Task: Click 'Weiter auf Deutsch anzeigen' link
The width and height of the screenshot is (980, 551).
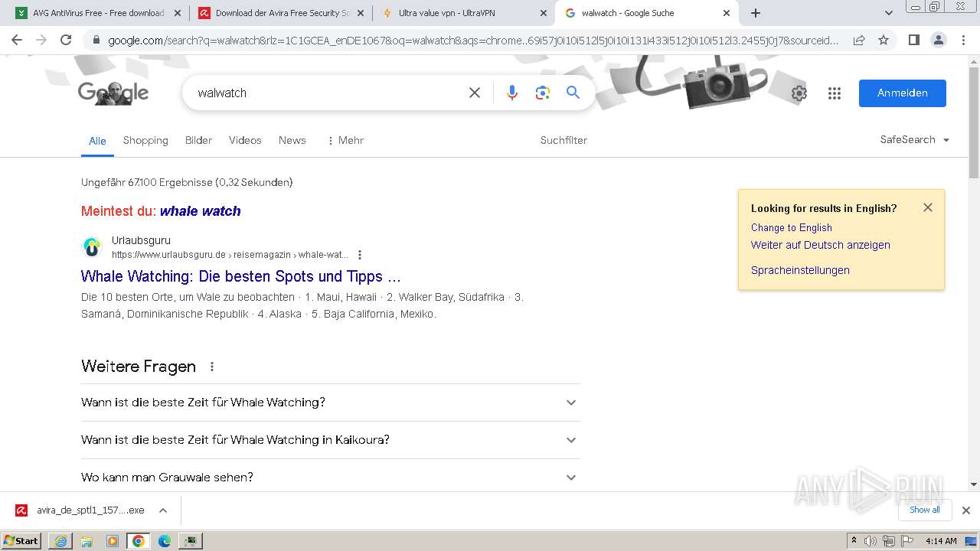Action: tap(821, 245)
